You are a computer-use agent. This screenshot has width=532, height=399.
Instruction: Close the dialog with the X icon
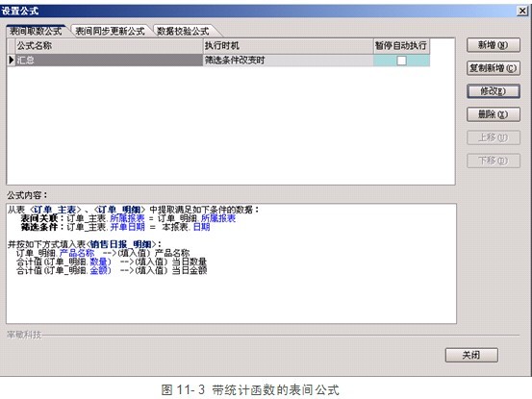[x=522, y=11]
